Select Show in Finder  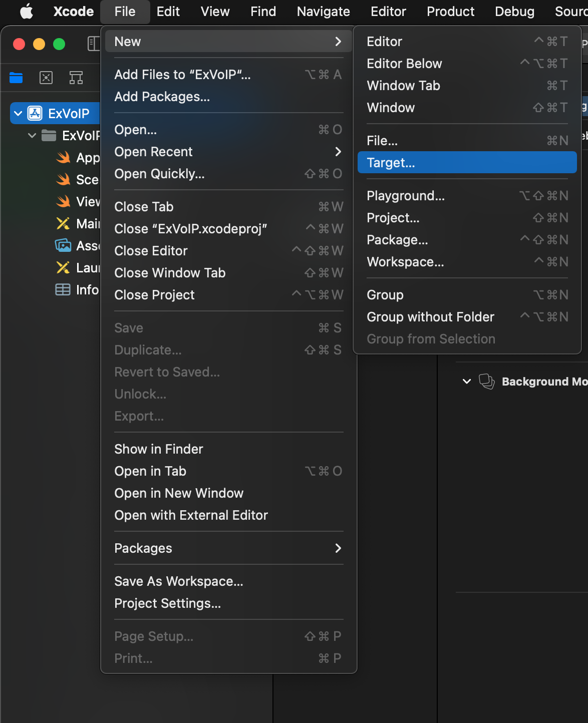(x=228, y=449)
